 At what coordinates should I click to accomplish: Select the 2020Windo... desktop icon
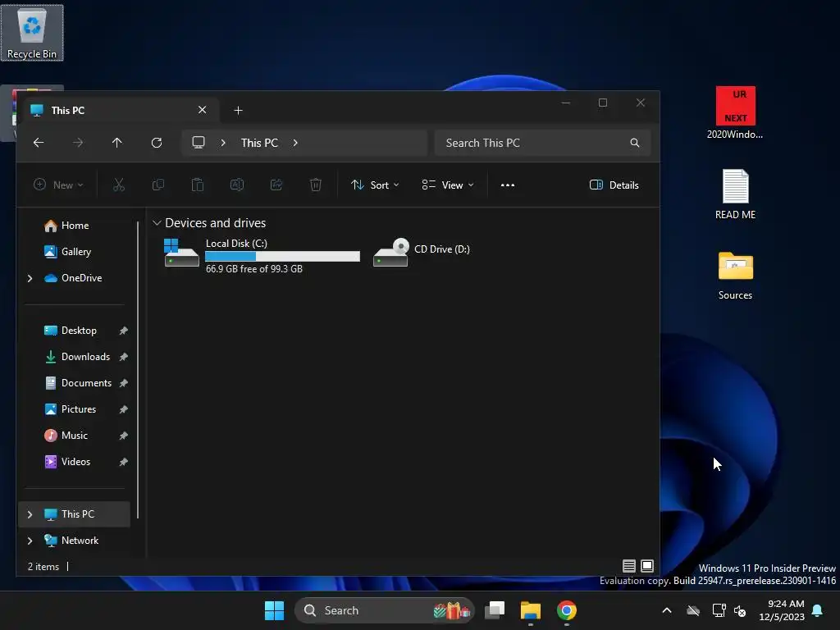(x=735, y=113)
